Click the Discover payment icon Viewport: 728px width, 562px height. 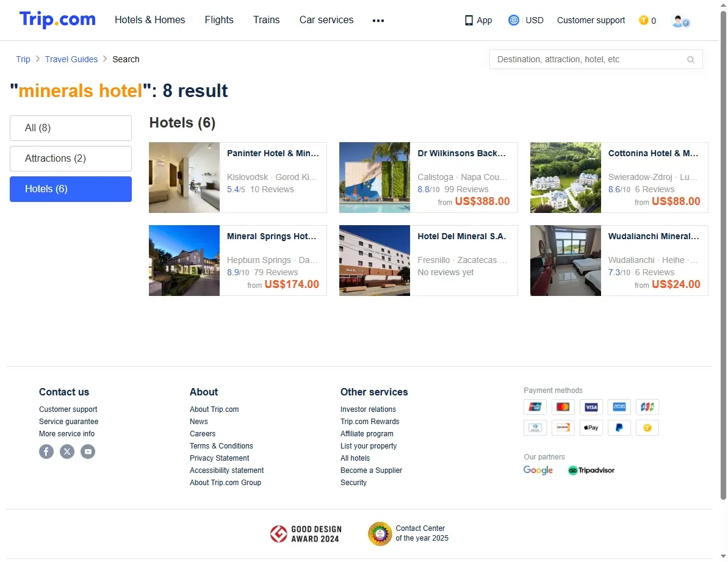[x=563, y=427]
